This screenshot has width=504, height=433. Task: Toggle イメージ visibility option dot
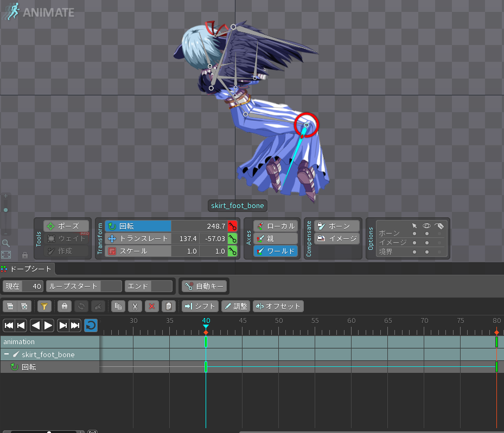(427, 243)
